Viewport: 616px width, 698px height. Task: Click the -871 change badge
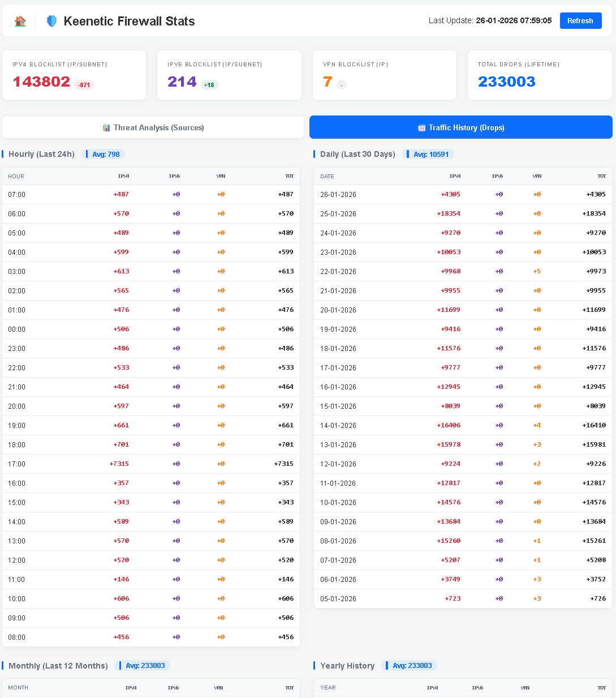pyautogui.click(x=84, y=85)
